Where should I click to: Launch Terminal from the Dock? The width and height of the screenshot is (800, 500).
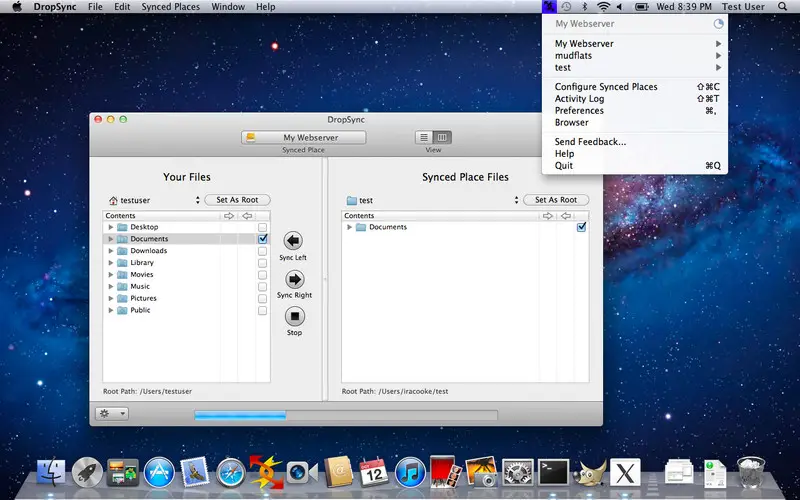pos(554,472)
